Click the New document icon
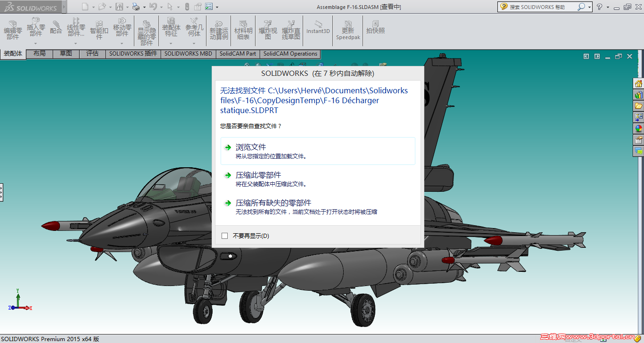This screenshot has height=343, width=644. 85,7
